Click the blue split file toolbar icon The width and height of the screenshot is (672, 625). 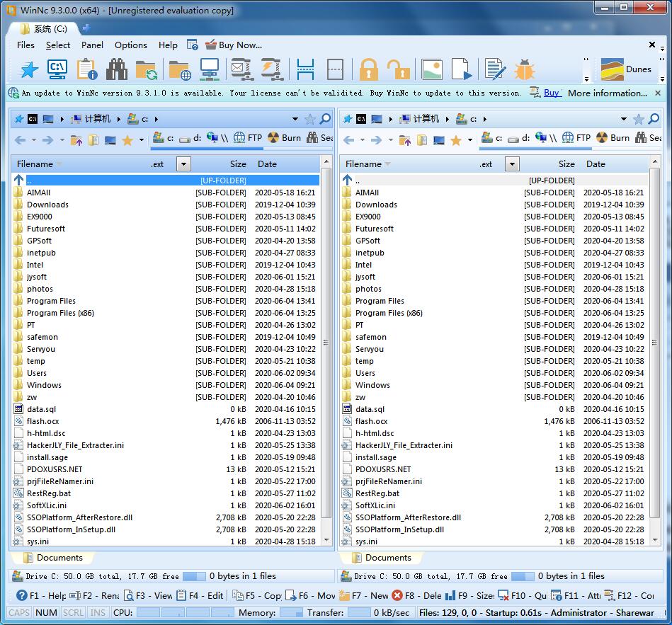coord(305,69)
